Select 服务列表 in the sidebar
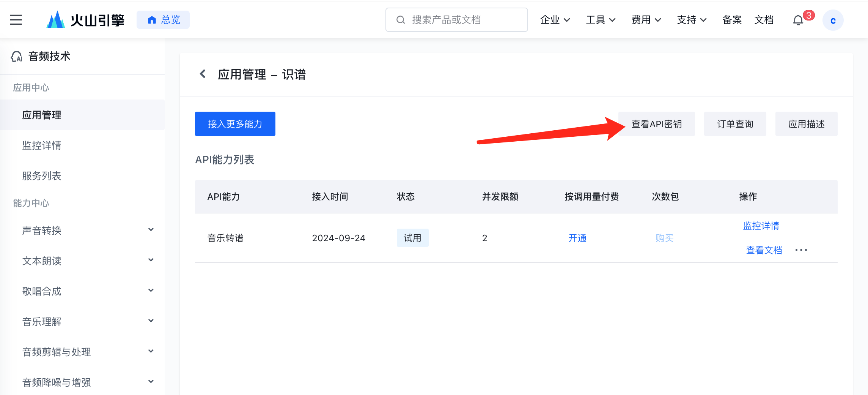The width and height of the screenshot is (868, 395). [x=42, y=176]
